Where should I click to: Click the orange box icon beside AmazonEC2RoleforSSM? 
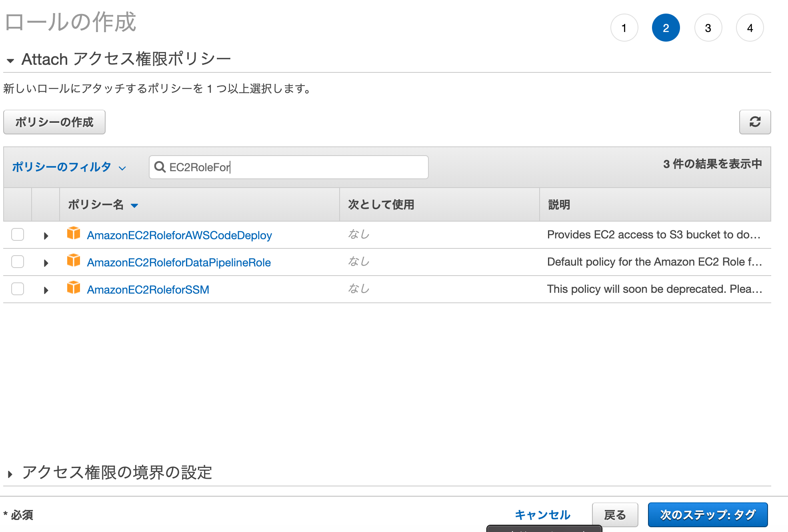pos(74,288)
